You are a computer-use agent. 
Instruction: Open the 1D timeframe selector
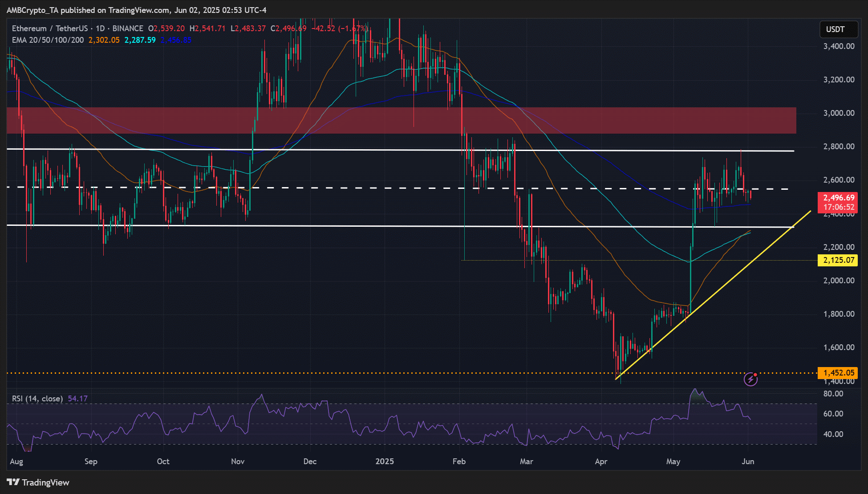coord(100,28)
